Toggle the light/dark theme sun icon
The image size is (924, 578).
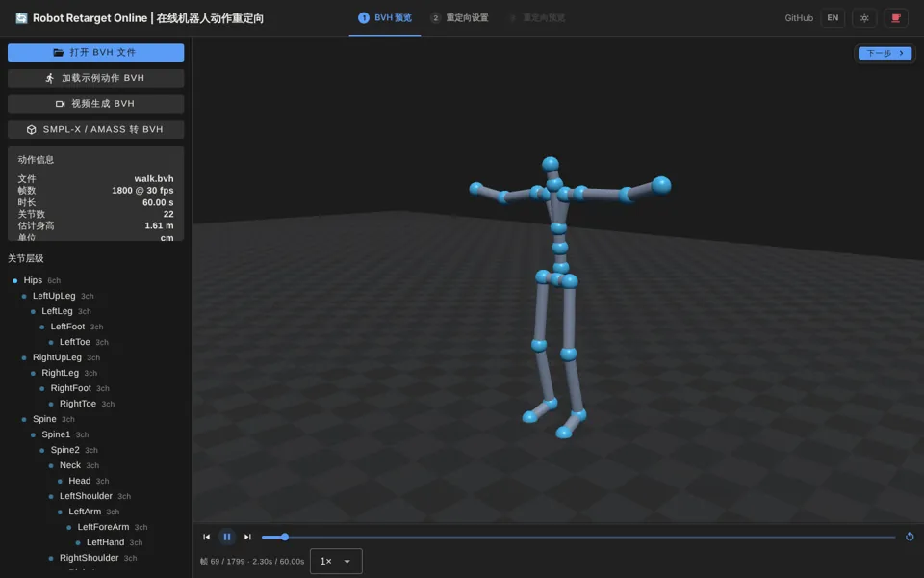[864, 18]
